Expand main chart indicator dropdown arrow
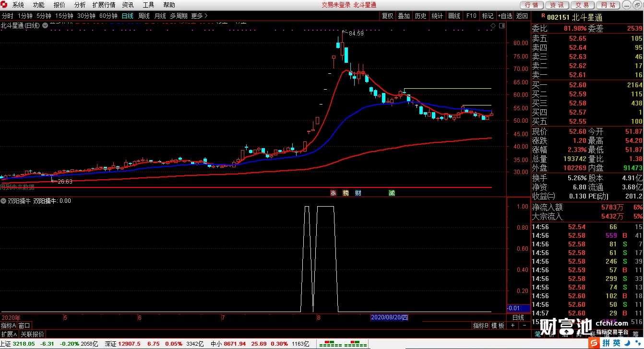The height and width of the screenshot is (349, 644). coord(45,25)
